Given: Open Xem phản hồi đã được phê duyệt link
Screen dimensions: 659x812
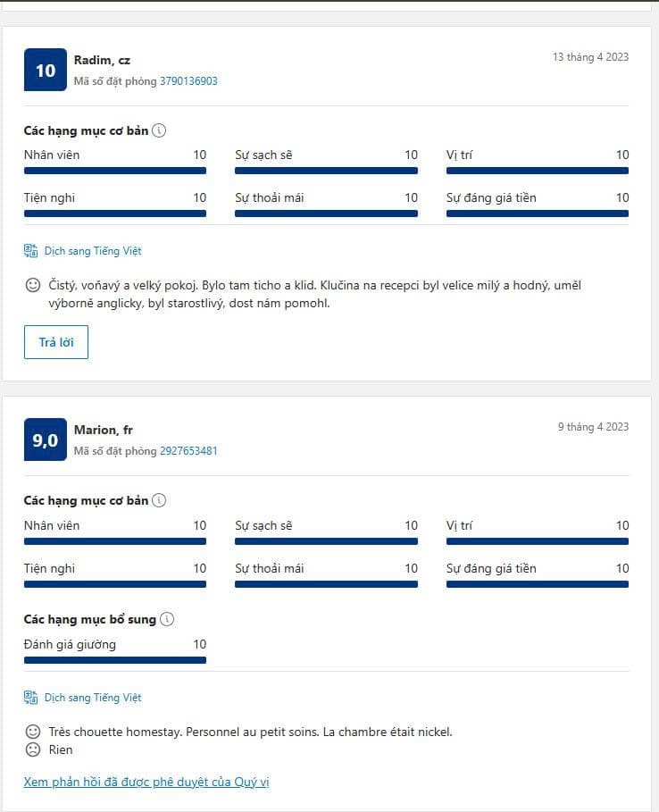Looking at the screenshot, I should [146, 783].
